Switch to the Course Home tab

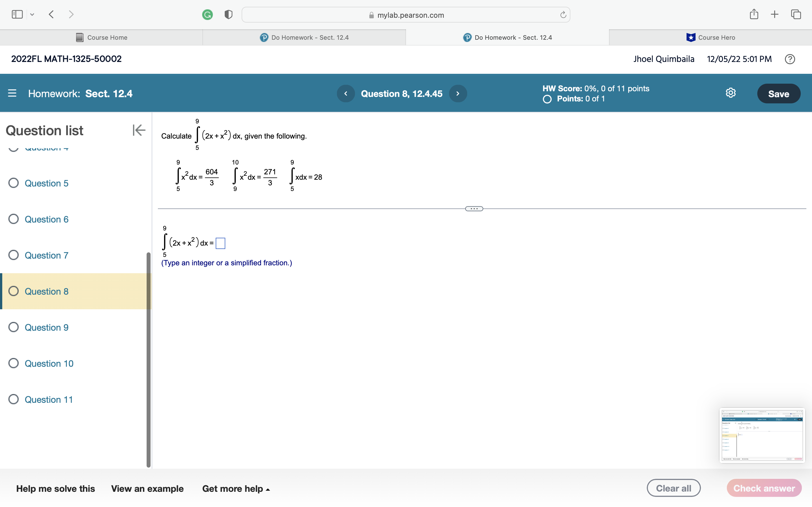click(x=102, y=37)
